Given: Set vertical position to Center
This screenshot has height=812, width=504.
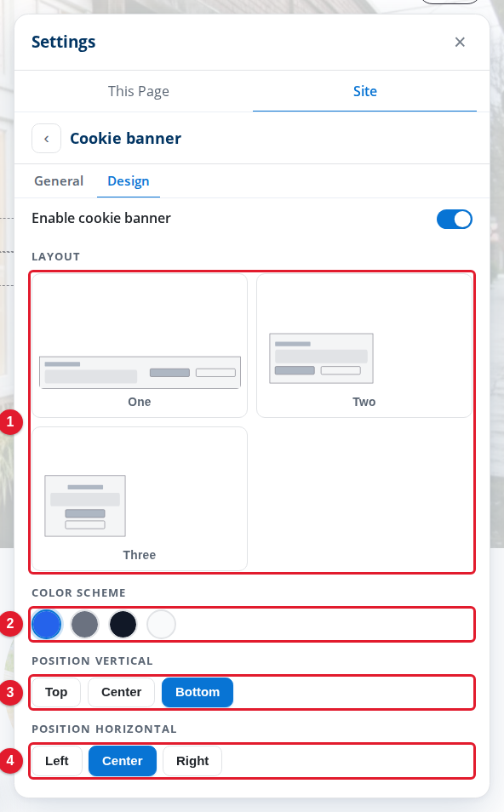Looking at the screenshot, I should 121,692.
